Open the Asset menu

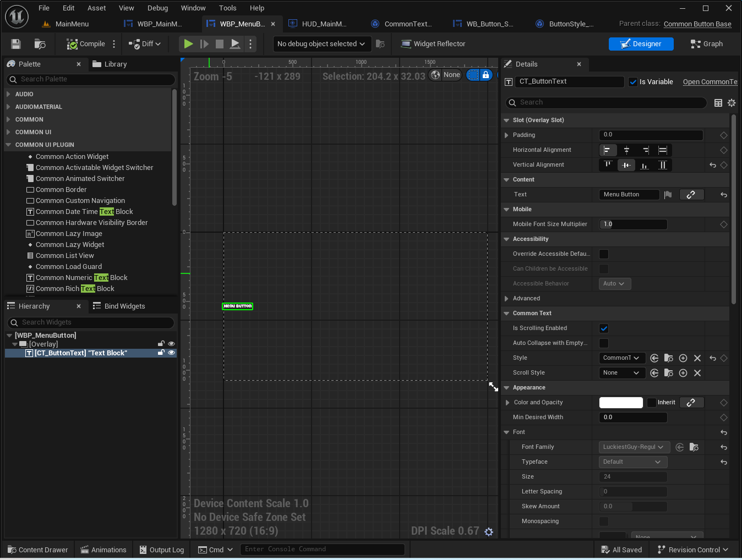(x=97, y=8)
